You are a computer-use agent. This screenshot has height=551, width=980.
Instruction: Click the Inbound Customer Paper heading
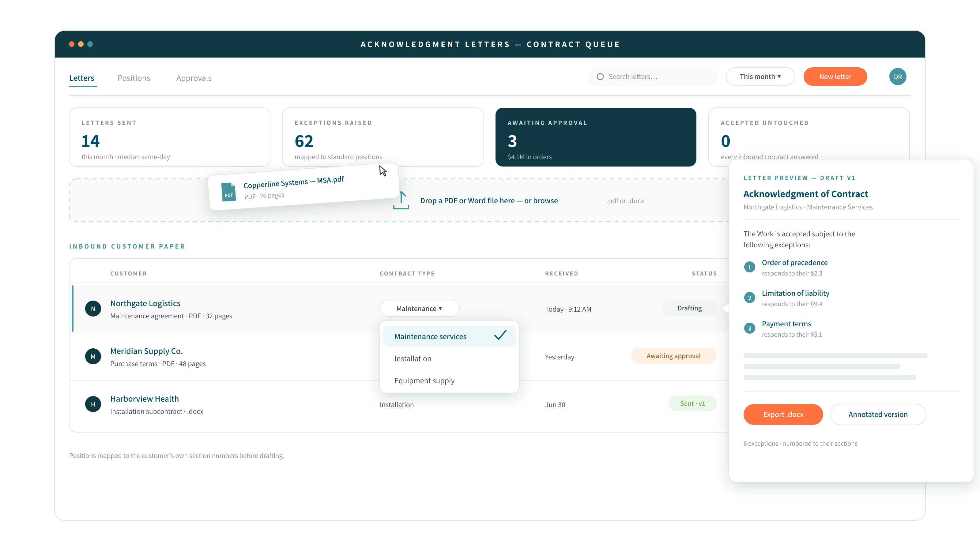point(127,247)
